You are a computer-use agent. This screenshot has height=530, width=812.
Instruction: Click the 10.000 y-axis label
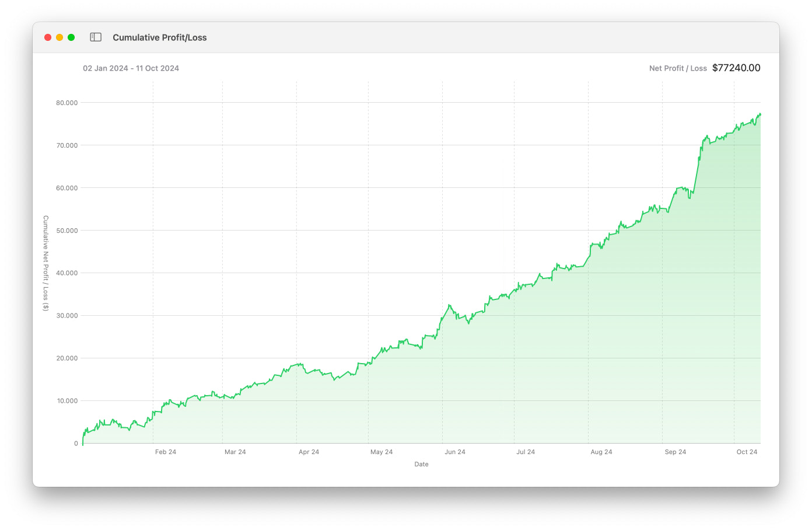pos(67,400)
